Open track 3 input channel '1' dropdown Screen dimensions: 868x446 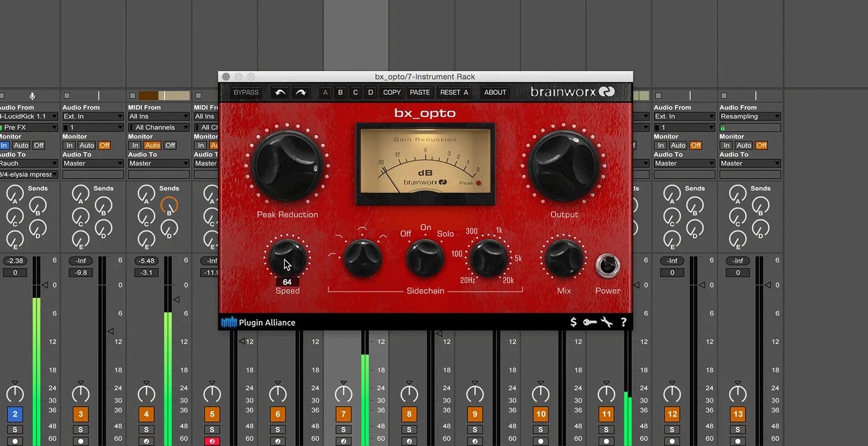pyautogui.click(x=93, y=127)
